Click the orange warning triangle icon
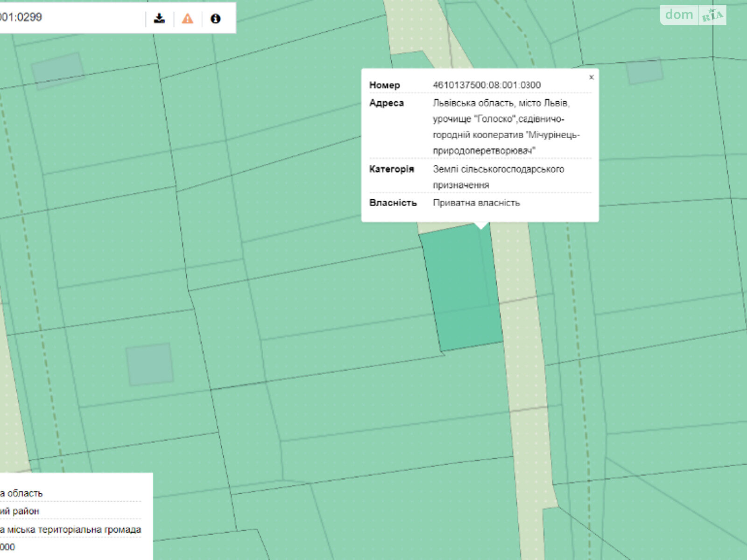 tap(187, 19)
